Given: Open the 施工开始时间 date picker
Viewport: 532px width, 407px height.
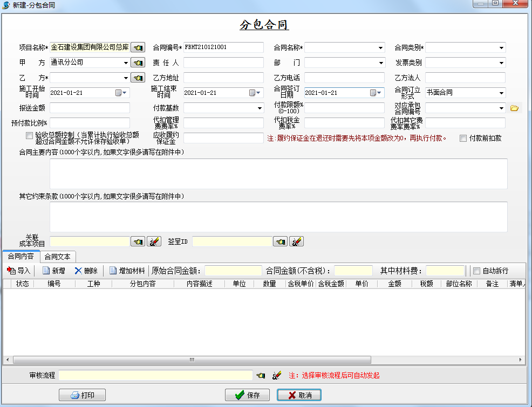Looking at the screenshot, I should click(x=121, y=93).
